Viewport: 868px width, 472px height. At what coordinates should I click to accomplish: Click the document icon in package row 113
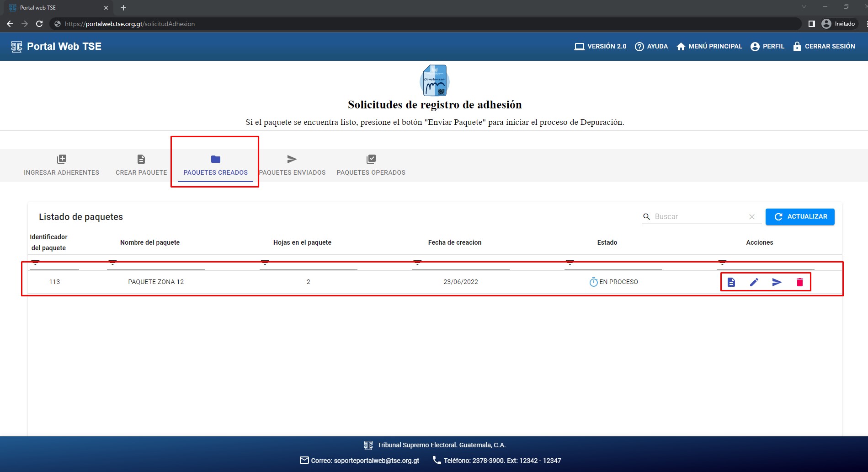point(731,282)
